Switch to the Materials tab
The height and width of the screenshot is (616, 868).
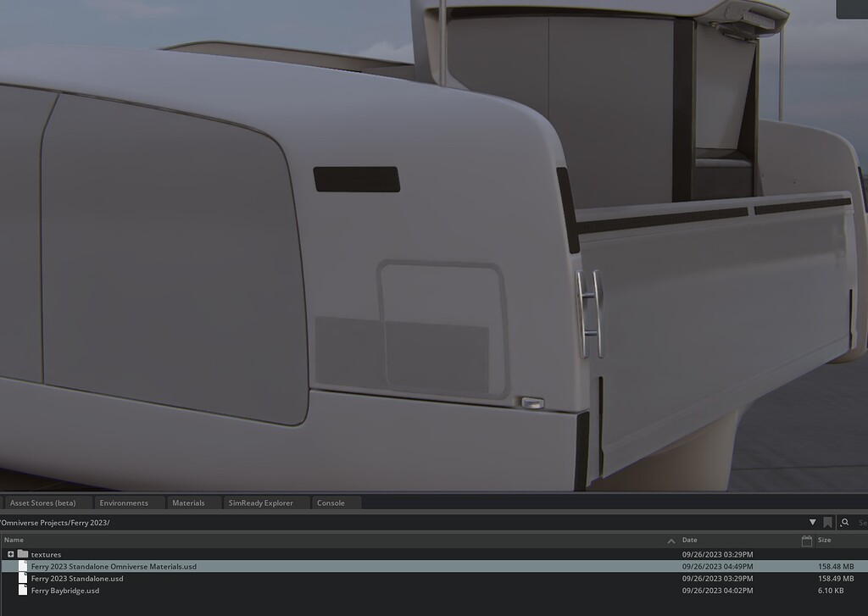pyautogui.click(x=190, y=502)
